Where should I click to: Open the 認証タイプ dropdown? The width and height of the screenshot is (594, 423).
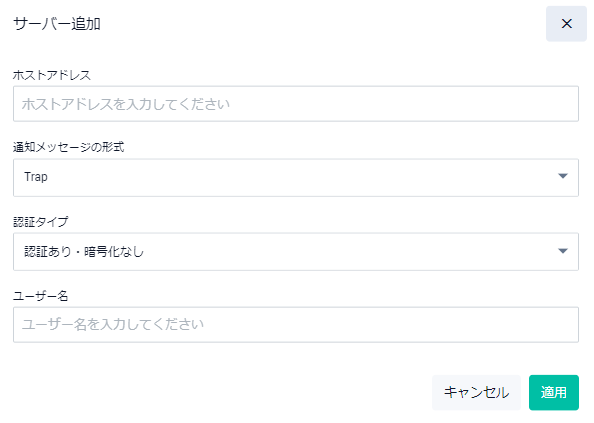(296, 252)
